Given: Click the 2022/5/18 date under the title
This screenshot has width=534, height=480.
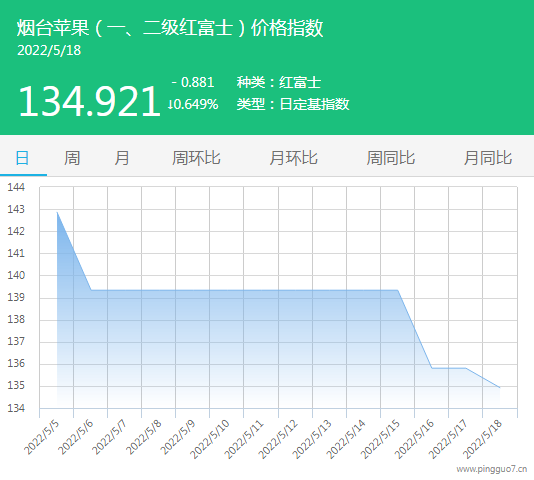Looking at the screenshot, I should pyautogui.click(x=49, y=50).
